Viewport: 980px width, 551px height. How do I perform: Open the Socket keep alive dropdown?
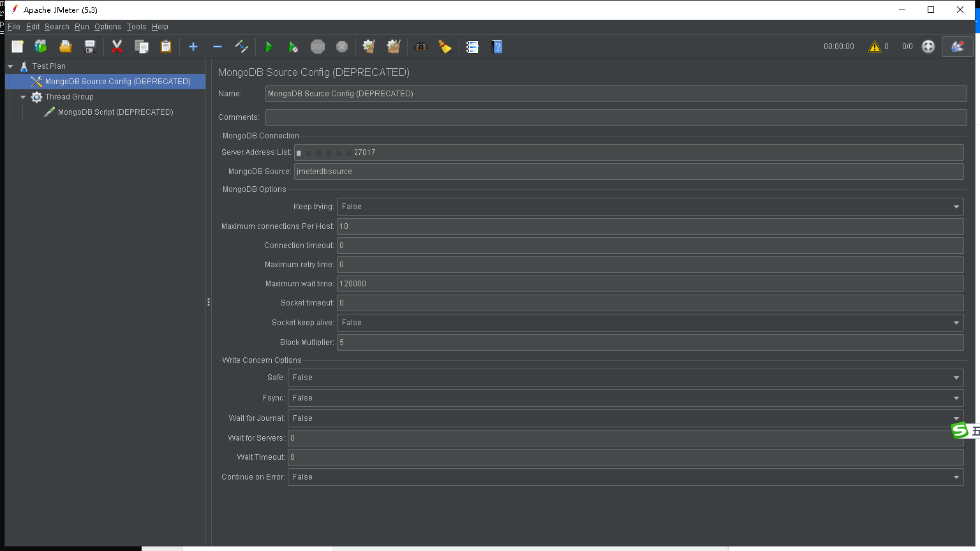[650, 323]
